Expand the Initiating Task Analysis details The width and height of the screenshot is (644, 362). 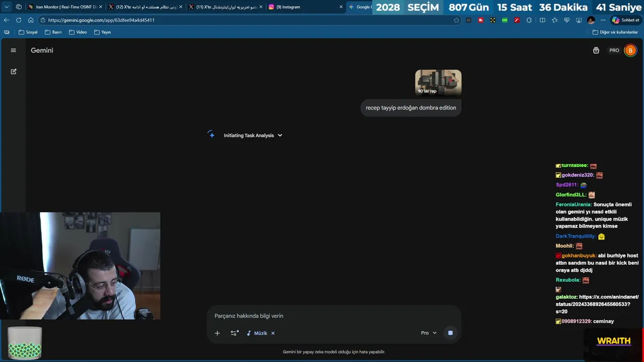253,135
